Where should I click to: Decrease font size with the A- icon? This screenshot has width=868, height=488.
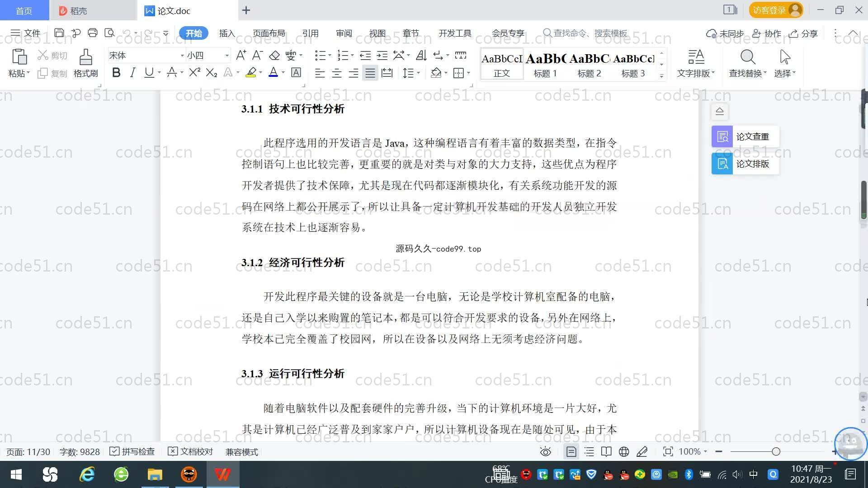257,55
